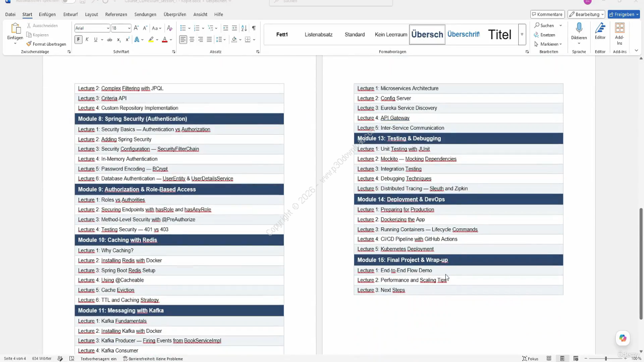The image size is (644, 362).
Task: Click the vertical document scrollbar
Action: click(x=641, y=263)
